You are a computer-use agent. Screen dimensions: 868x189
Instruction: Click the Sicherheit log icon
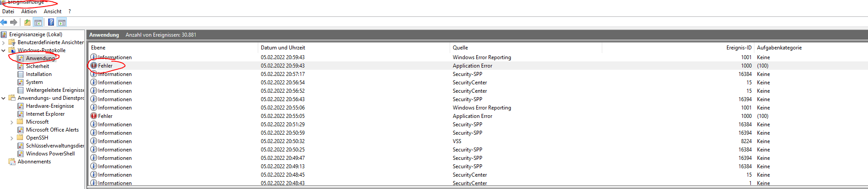point(20,66)
